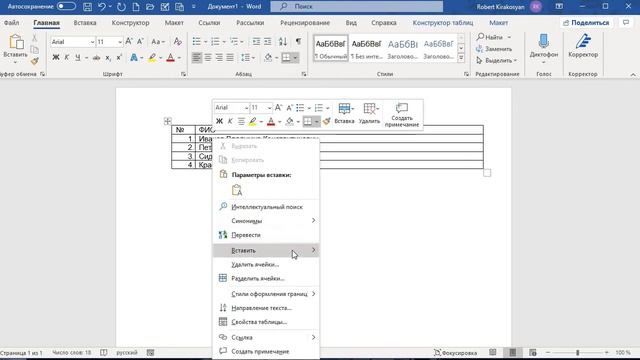The width and height of the screenshot is (640, 360).
Task: Select the Обычный style
Action: coord(331,48)
